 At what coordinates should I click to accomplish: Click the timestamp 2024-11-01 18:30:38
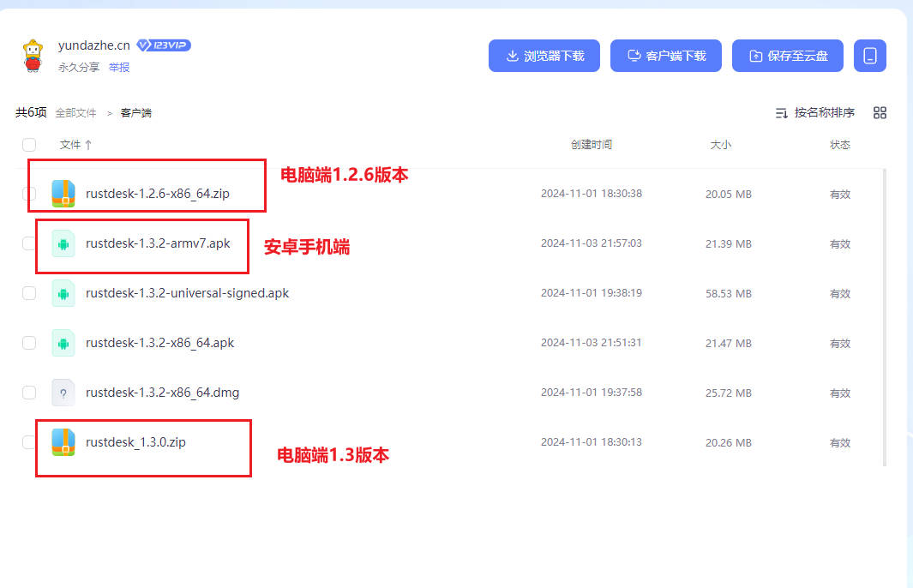pos(591,194)
